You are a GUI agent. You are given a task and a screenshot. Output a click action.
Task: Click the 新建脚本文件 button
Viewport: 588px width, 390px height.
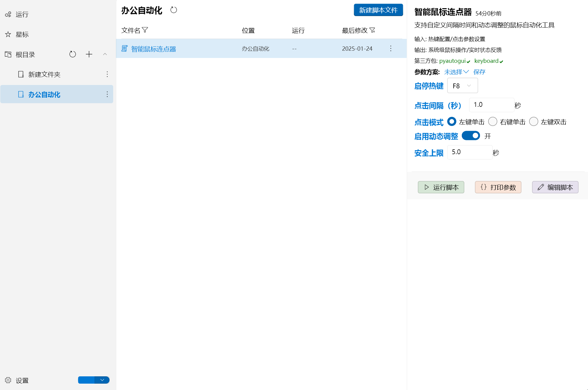[378, 10]
